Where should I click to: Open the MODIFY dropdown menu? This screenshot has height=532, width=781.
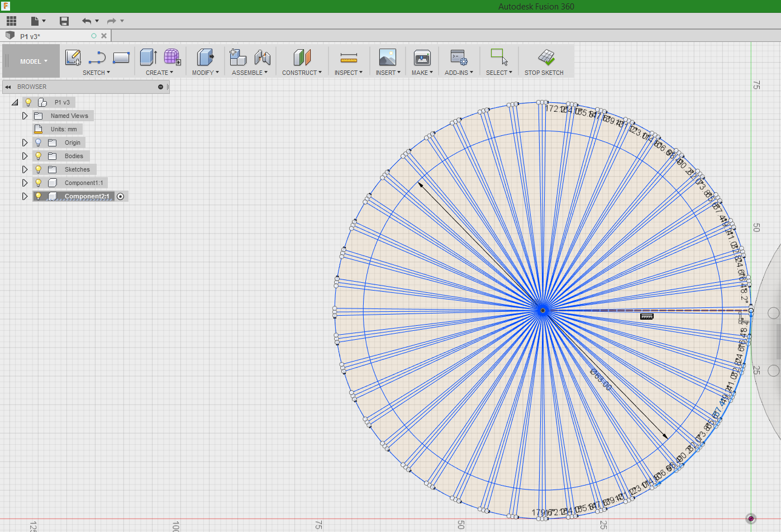pyautogui.click(x=206, y=73)
